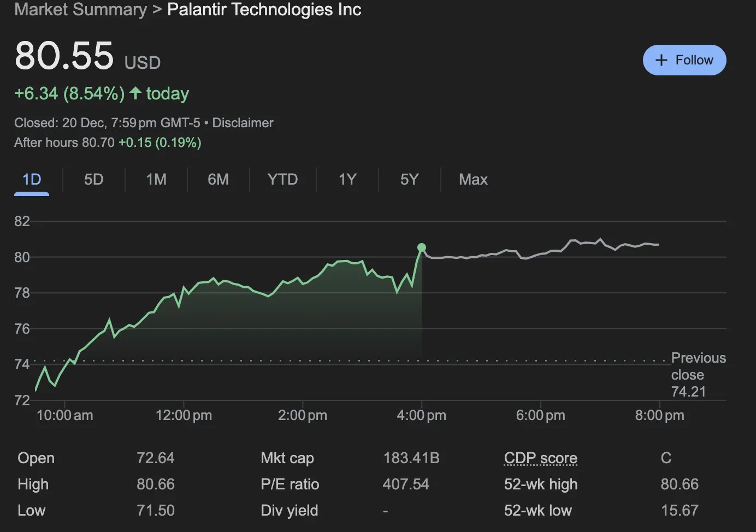Open the Disclaimer link
756x532 pixels.
(x=243, y=123)
